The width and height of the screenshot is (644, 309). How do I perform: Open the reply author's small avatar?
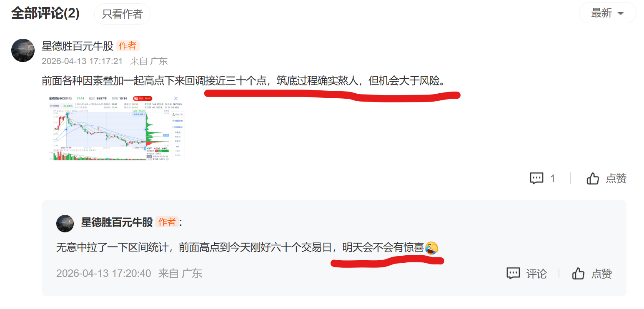point(65,224)
